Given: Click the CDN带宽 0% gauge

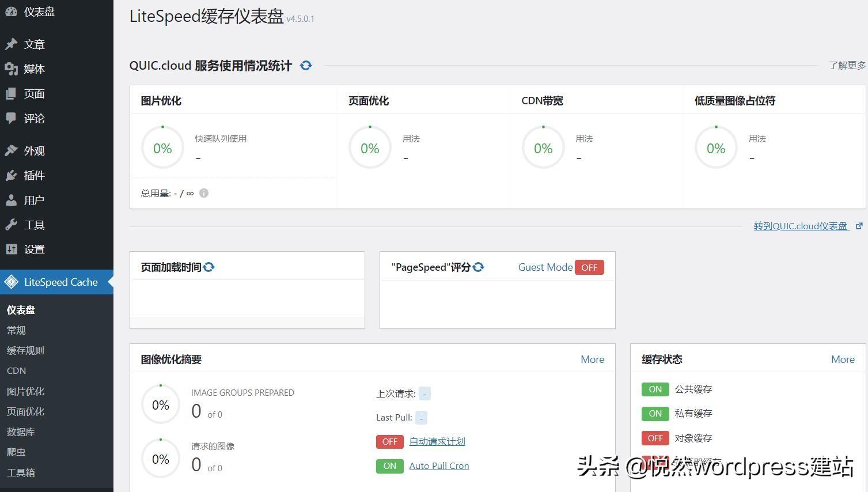Looking at the screenshot, I should [543, 147].
